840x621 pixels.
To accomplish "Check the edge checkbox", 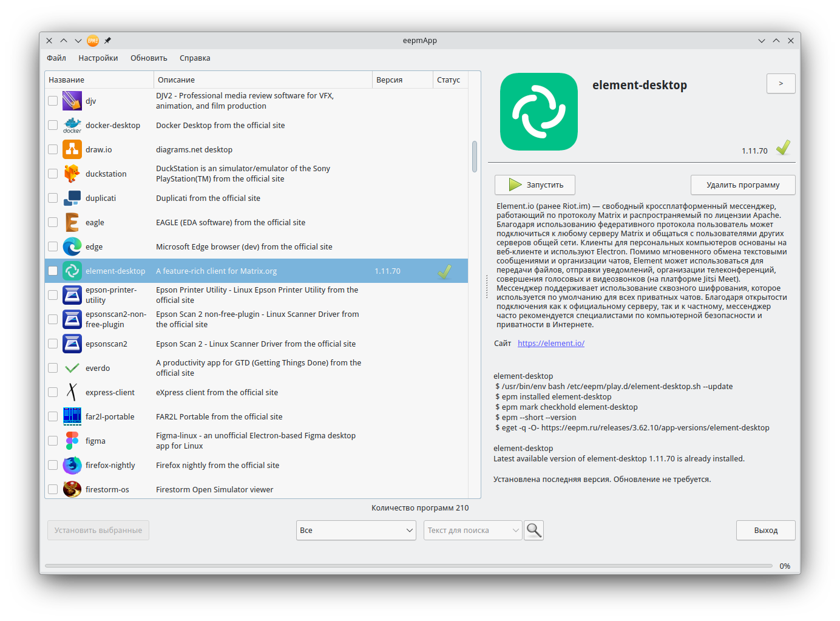I will click(53, 246).
